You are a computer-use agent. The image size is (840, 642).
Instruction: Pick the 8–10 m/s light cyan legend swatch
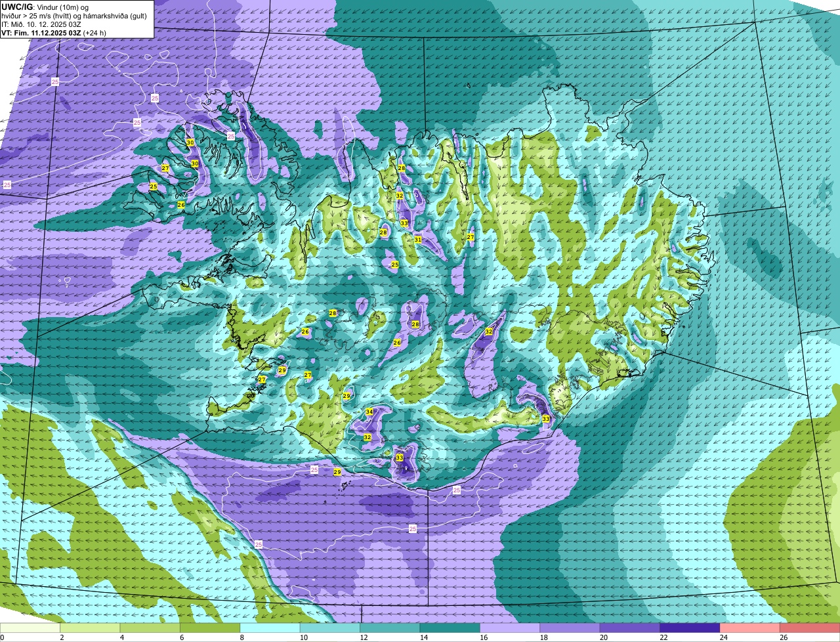270,628
